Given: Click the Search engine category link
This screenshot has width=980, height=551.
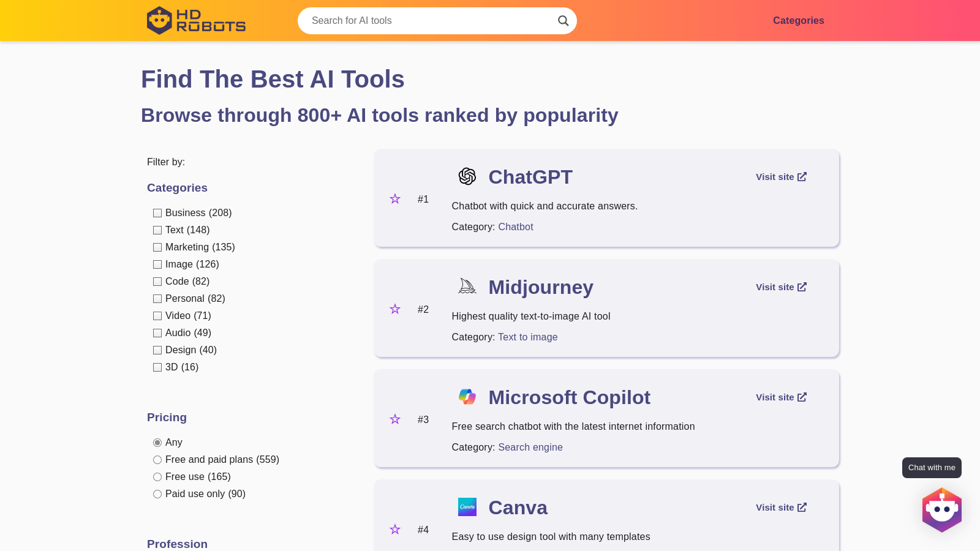Looking at the screenshot, I should (x=530, y=448).
